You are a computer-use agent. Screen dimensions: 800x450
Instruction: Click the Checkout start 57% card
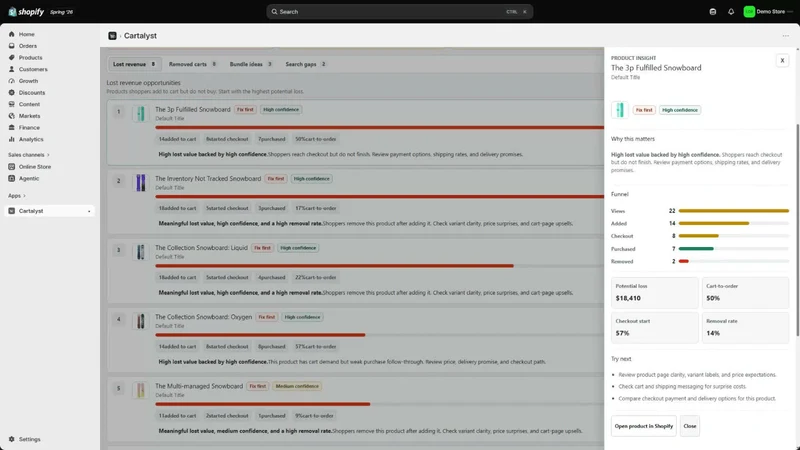coord(655,328)
